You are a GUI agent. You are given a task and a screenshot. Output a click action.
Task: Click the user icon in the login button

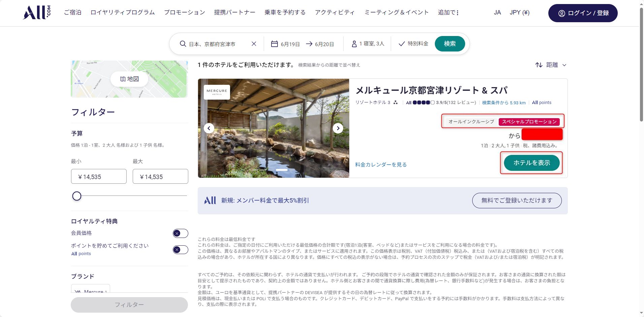coord(561,13)
